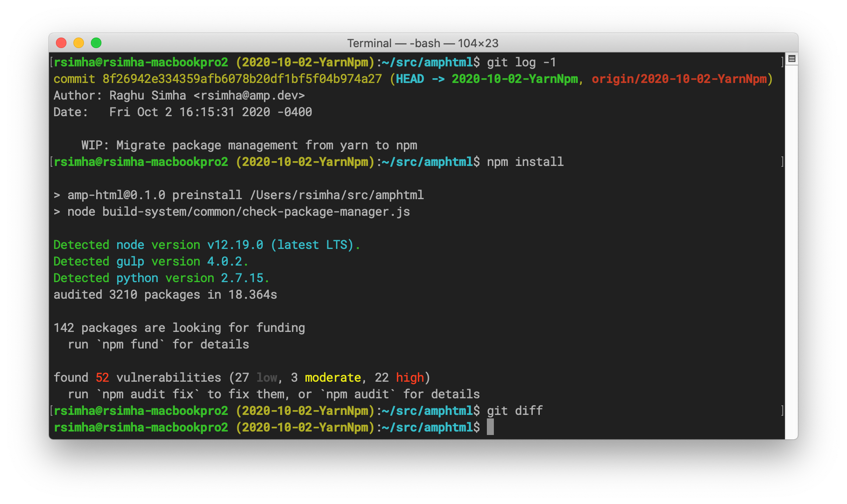
Task: Click the red 'high' severity word
Action: pos(410,378)
